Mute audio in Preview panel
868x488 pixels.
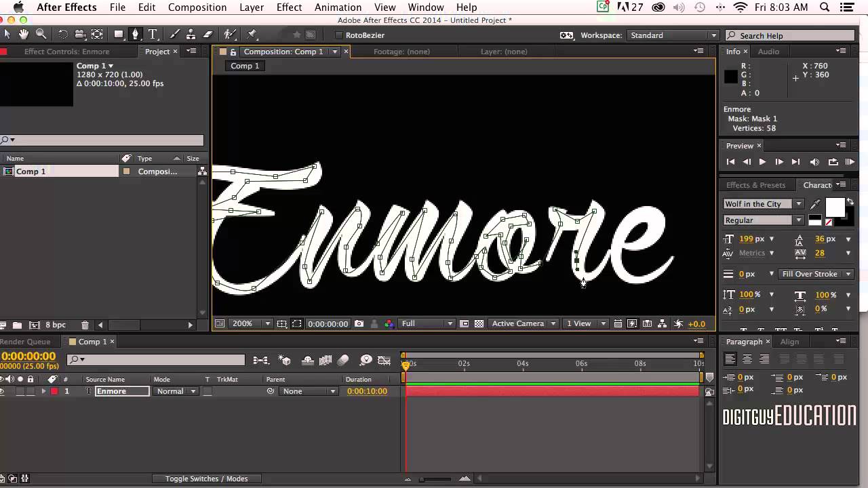814,162
